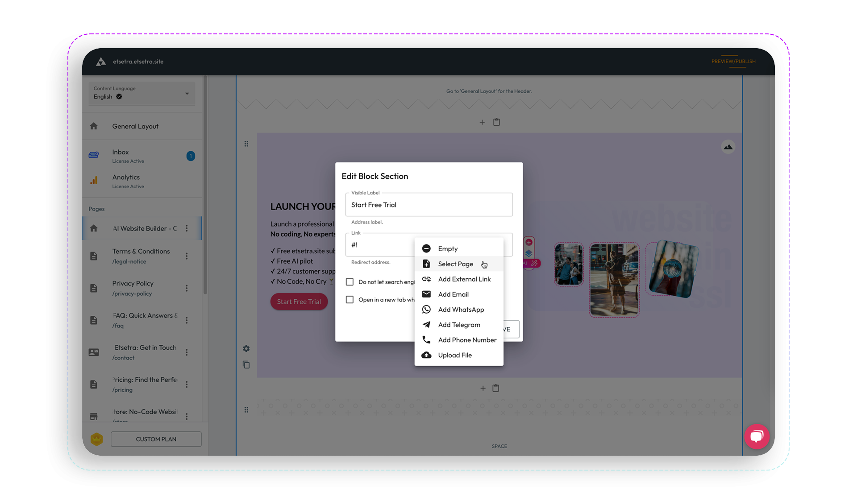Open options menu for Terms & Conditions page
Viewport: 857px width, 504px height.
[x=187, y=256]
